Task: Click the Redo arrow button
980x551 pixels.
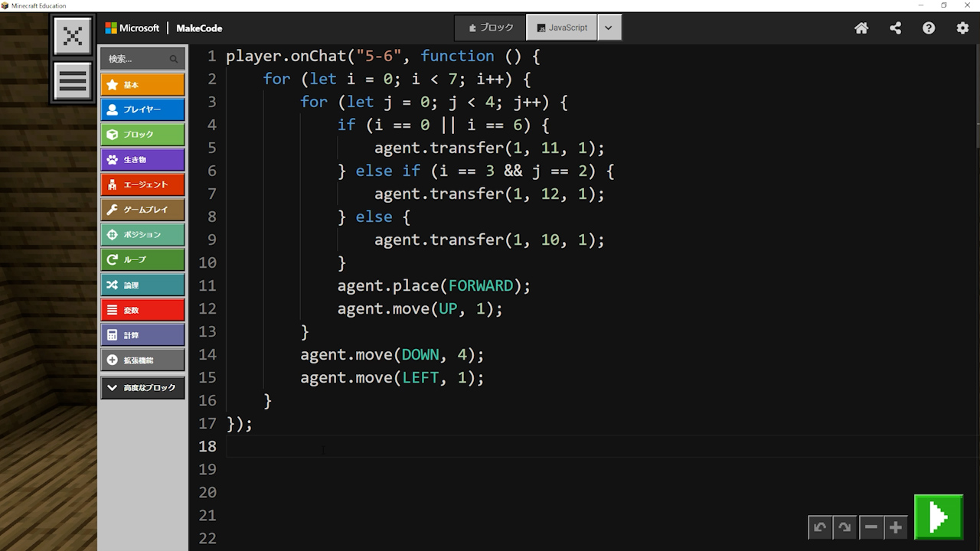Action: [x=844, y=527]
